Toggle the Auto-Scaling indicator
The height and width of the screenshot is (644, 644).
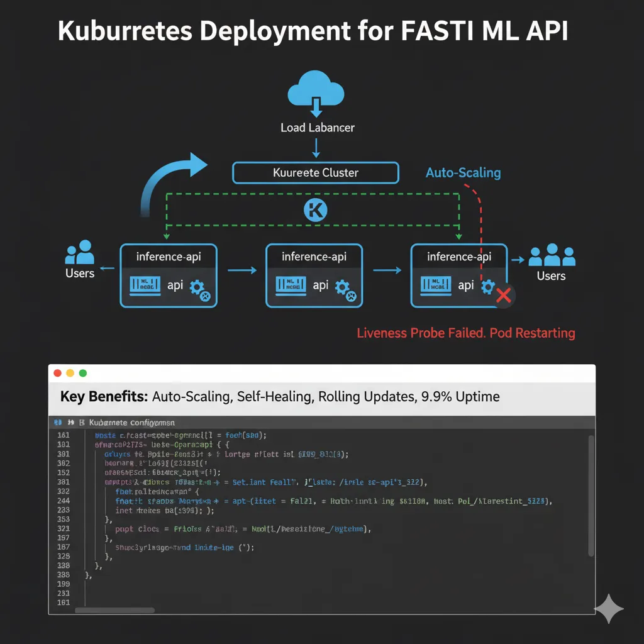(x=464, y=173)
